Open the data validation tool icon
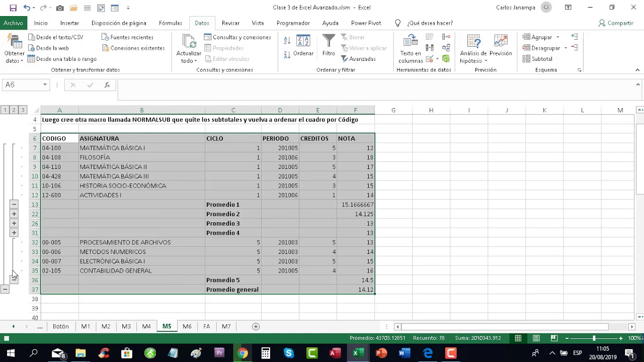The width and height of the screenshot is (644, 362). point(430,59)
